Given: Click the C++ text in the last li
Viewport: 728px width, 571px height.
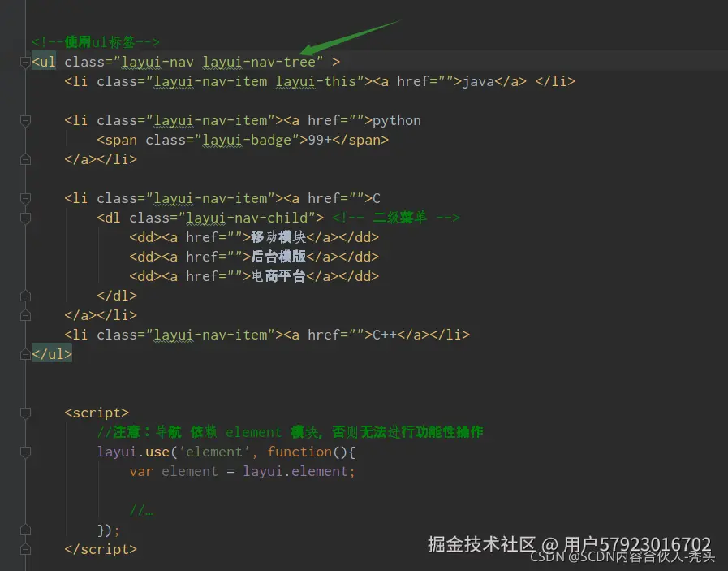Looking at the screenshot, I should 385,335.
